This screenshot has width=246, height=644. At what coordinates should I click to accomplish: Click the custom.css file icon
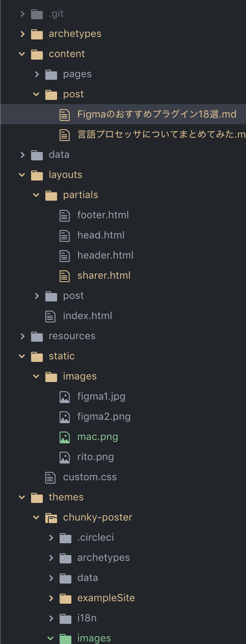pyautogui.click(x=50, y=477)
